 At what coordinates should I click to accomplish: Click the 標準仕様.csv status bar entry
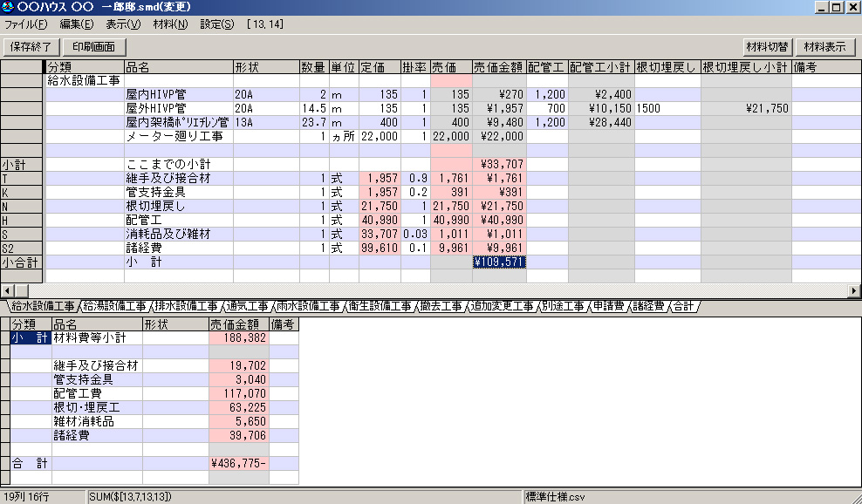(x=555, y=497)
